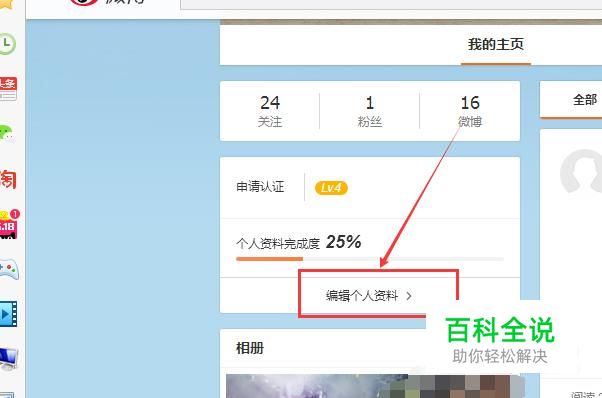Screen dimensions: 602x398
Task: Open the clock icon in the left sidebar
Action: click(x=7, y=44)
